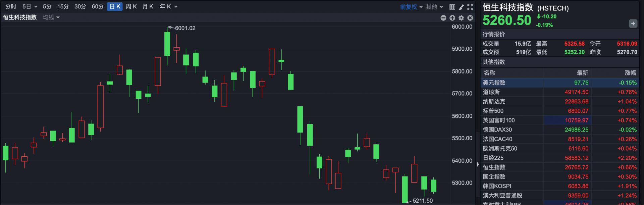
Task: Select the paintbrush drawing tool
Action: coord(462,7)
